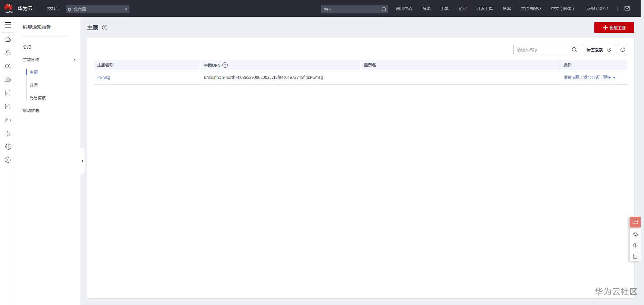Viewport: 644px width, 305px height.
Task: Click the cloud disk storage icon in sidebar
Action: tap(8, 80)
